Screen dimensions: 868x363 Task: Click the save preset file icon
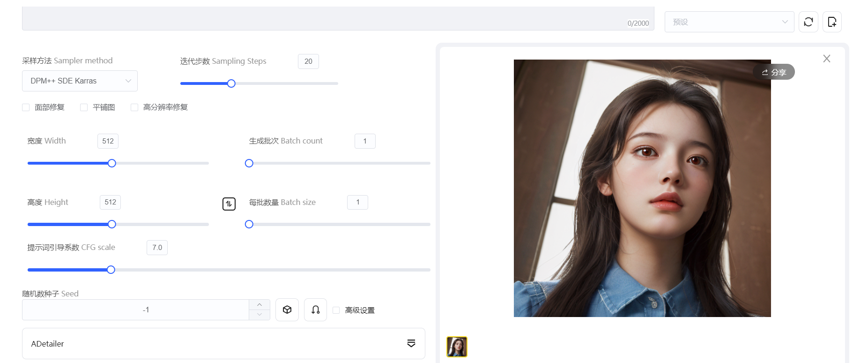(x=832, y=22)
